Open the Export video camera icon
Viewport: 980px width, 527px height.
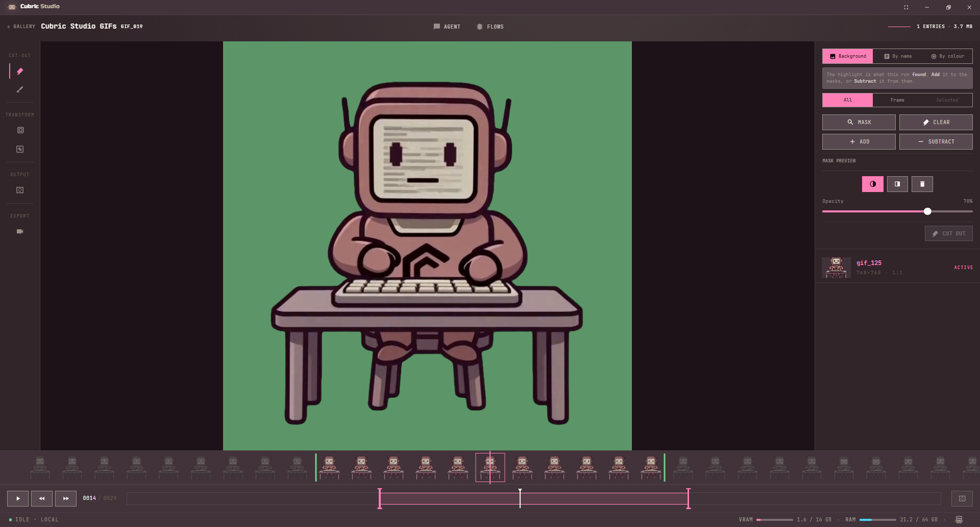(x=20, y=231)
